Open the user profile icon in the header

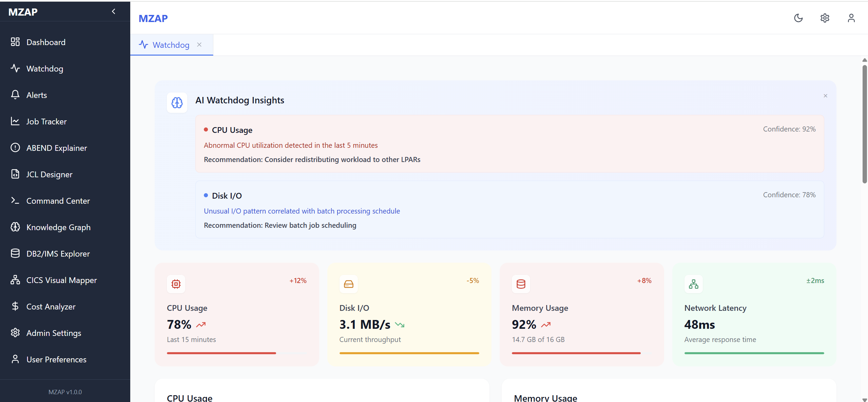point(851,18)
